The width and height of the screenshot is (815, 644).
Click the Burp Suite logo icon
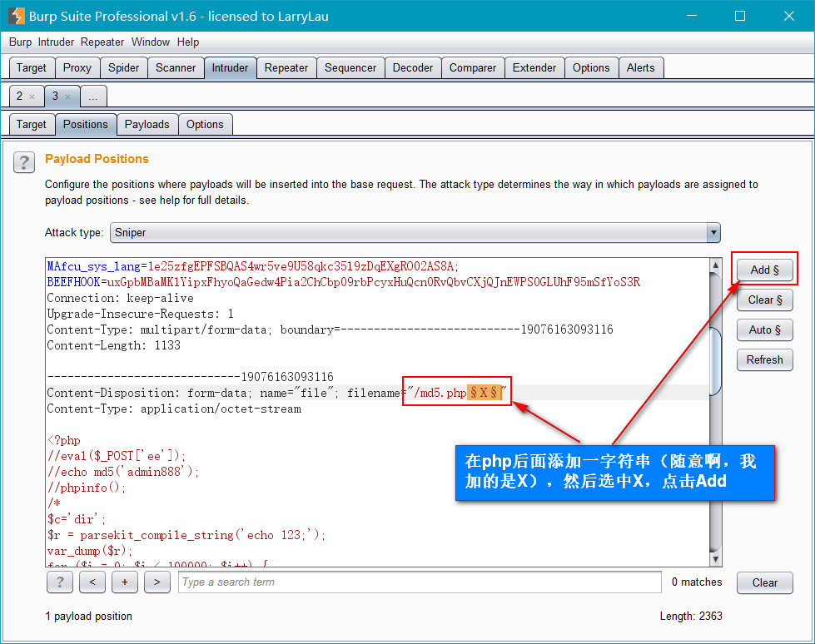(16, 16)
